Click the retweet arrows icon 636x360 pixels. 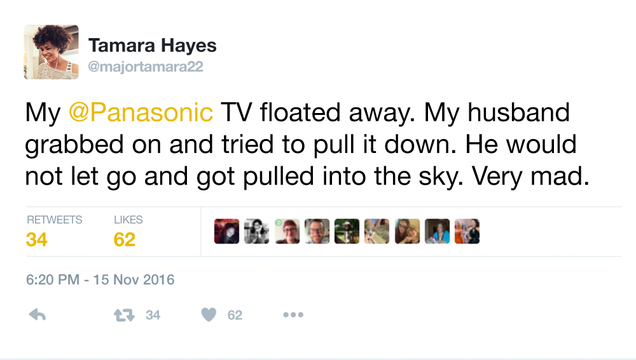tap(124, 315)
